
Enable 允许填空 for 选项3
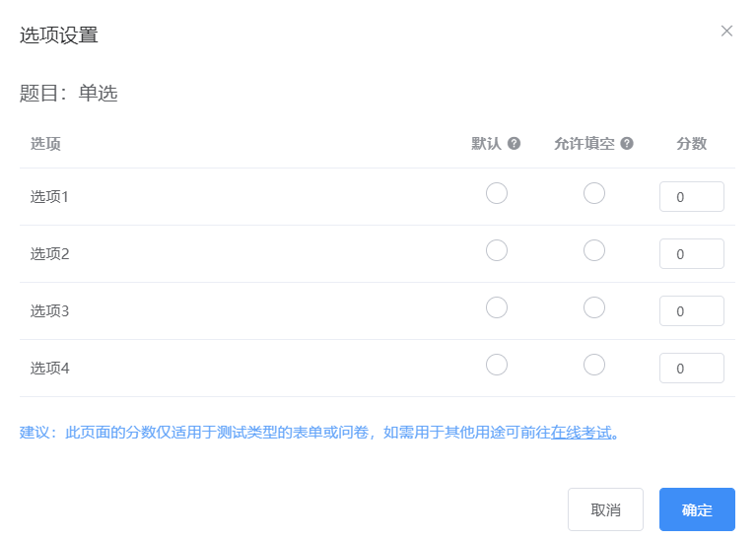coord(594,307)
